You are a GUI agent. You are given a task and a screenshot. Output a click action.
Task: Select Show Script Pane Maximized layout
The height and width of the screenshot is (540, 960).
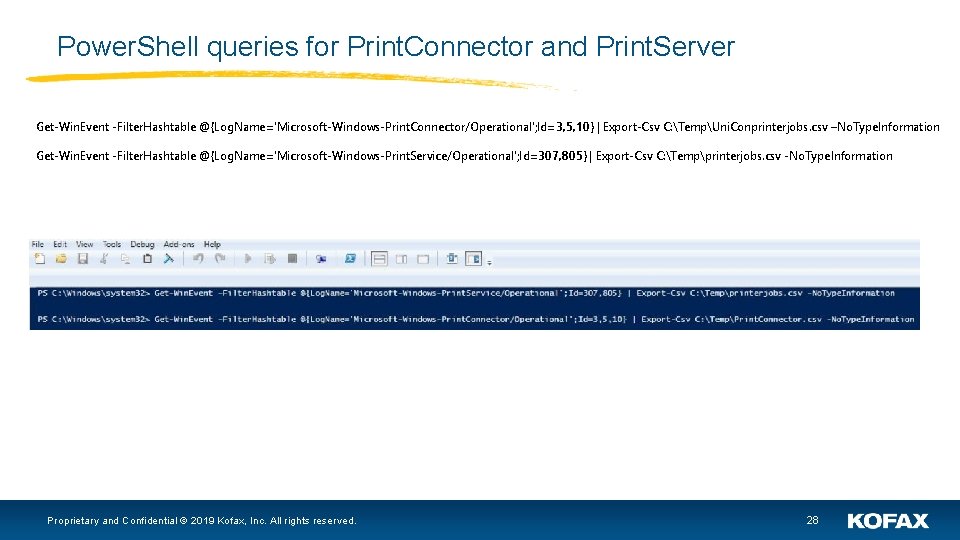423,258
